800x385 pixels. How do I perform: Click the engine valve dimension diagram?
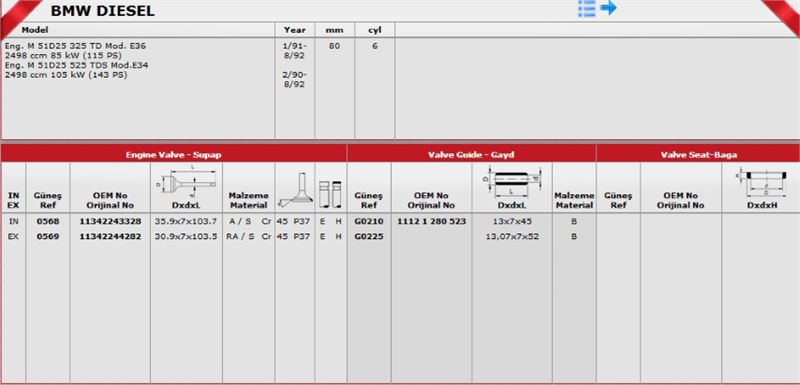(186, 182)
